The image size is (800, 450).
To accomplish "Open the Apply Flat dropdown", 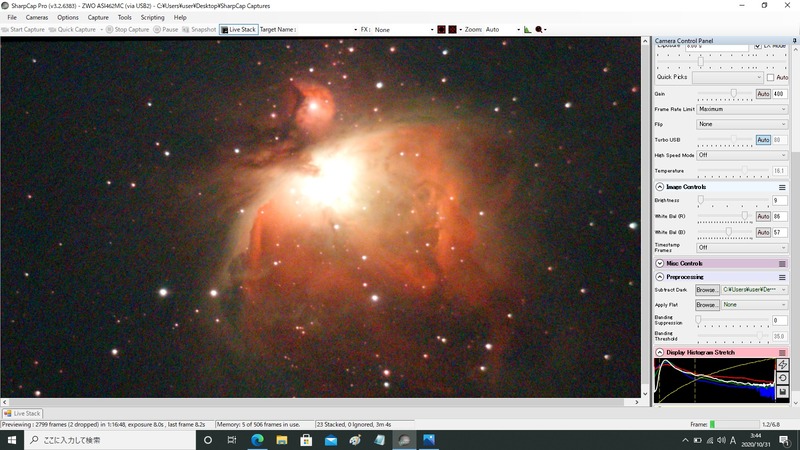I will [x=755, y=305].
